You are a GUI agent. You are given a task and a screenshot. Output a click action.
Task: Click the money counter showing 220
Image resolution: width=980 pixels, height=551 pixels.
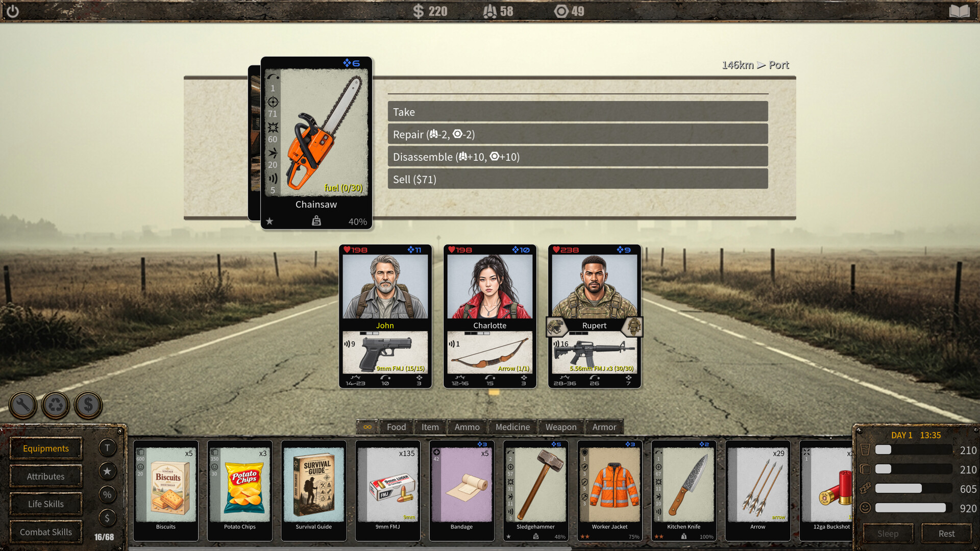[430, 11]
